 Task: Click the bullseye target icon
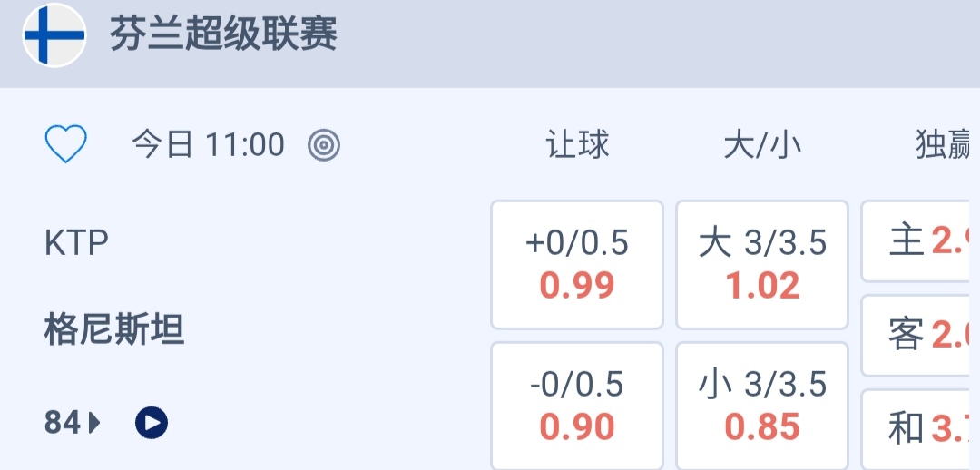point(324,144)
